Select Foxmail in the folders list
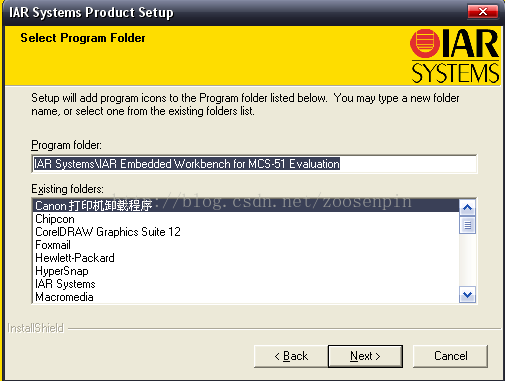 coord(246,245)
